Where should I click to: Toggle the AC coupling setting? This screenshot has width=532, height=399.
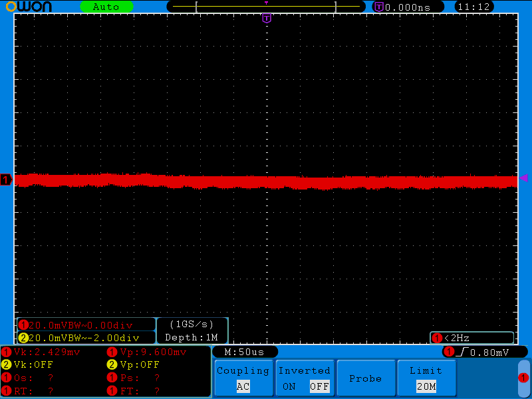(x=243, y=386)
